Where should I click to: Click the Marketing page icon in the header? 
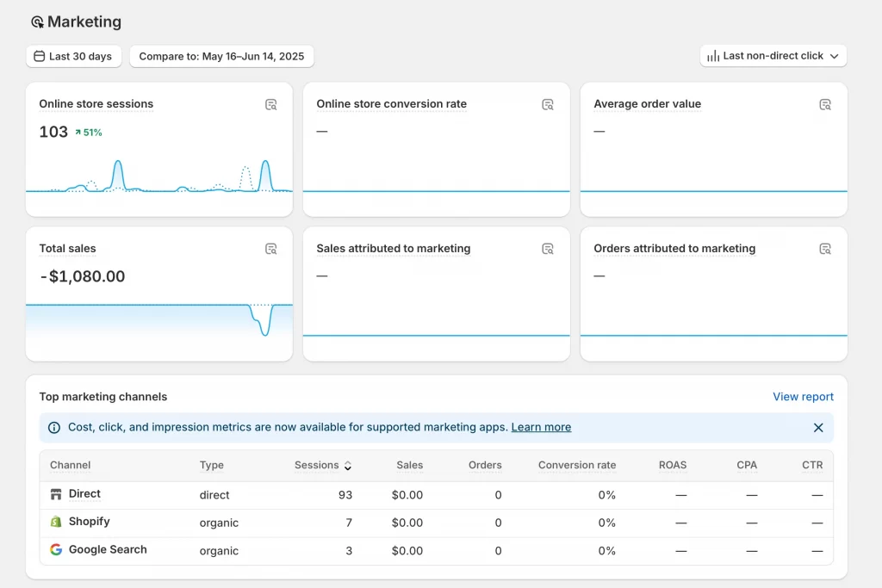[x=37, y=22]
